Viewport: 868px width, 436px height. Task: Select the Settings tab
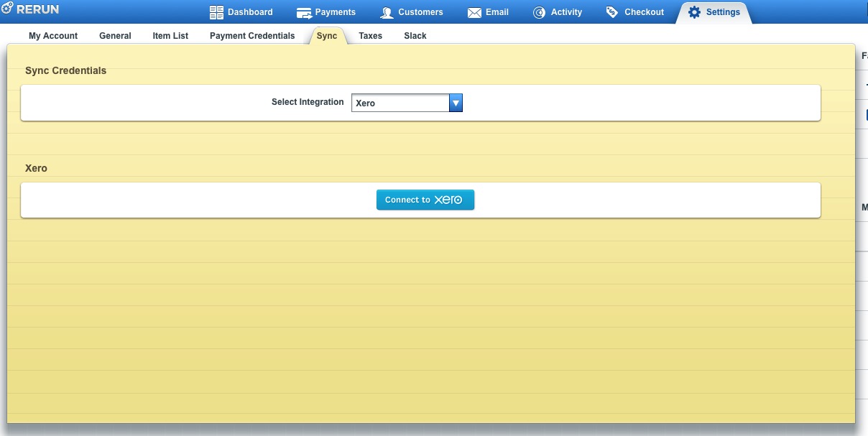[714, 12]
